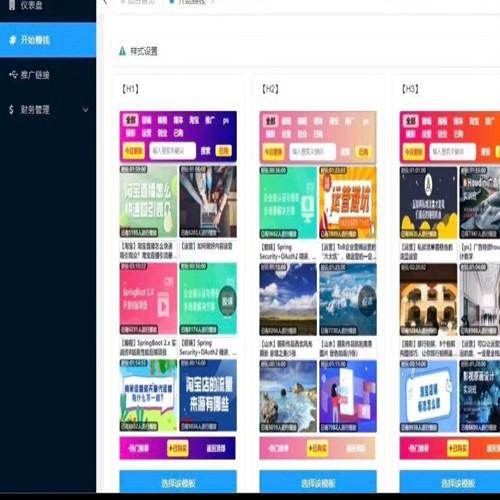Click the 样式设置 section heading
Screen dimensions: 500x500
(x=144, y=51)
